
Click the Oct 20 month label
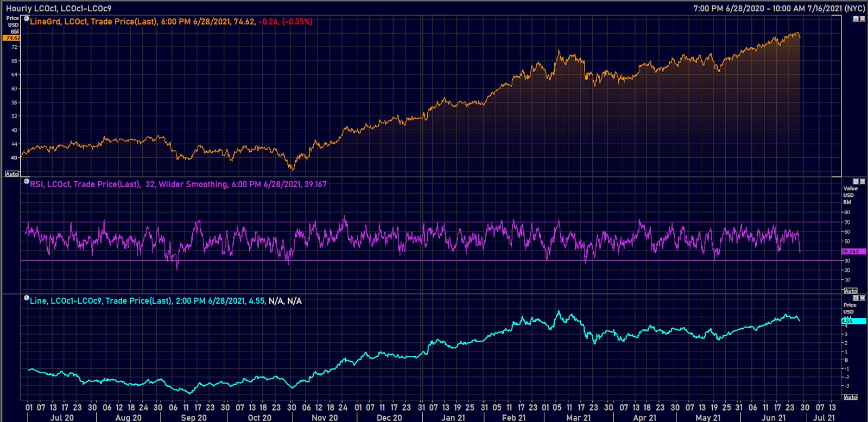259,418
